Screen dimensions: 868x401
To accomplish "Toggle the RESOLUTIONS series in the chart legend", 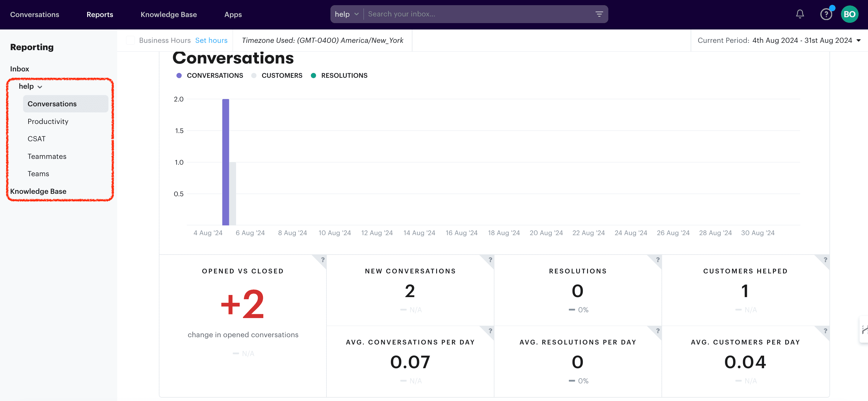I will [x=344, y=75].
